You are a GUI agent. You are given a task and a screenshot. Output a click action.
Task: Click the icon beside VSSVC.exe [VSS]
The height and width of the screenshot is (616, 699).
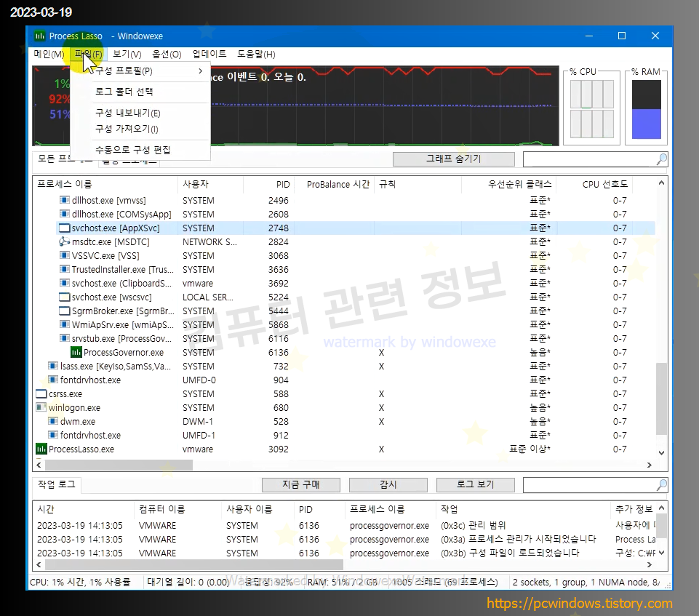pyautogui.click(x=65, y=255)
